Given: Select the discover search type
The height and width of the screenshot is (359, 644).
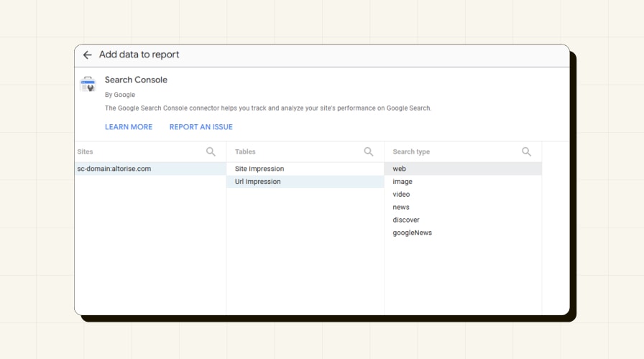Looking at the screenshot, I should click(463, 220).
